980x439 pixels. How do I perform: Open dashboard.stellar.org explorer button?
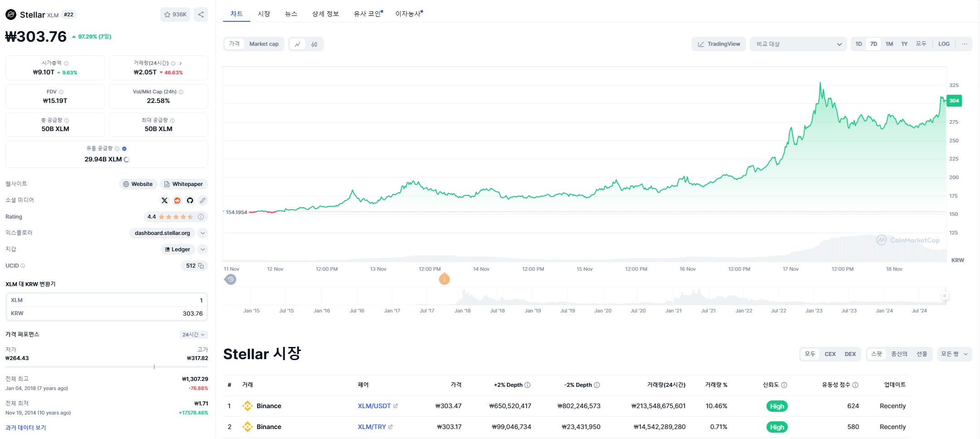162,233
